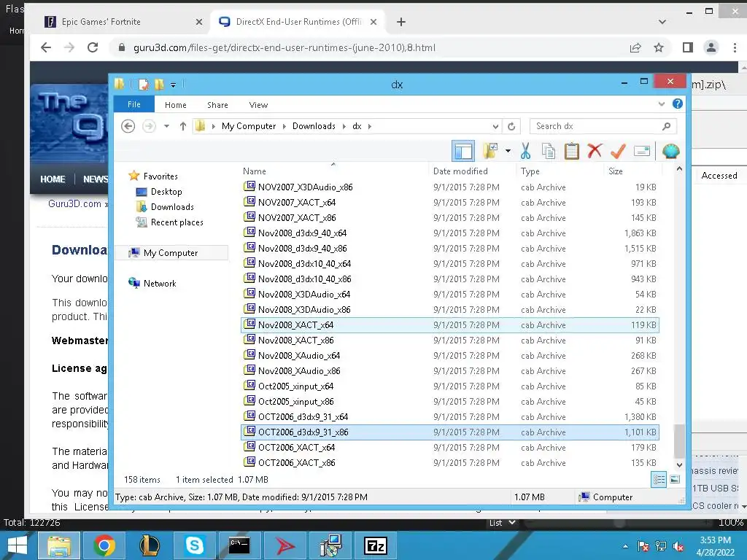The image size is (747, 560).
Task: Select Network in navigation pane
Action: (160, 284)
